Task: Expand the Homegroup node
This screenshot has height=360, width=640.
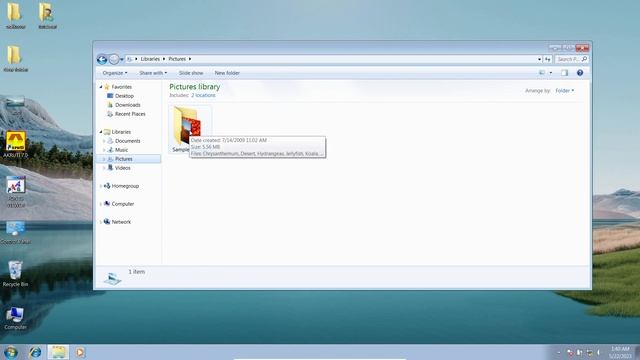Action: pos(101,186)
